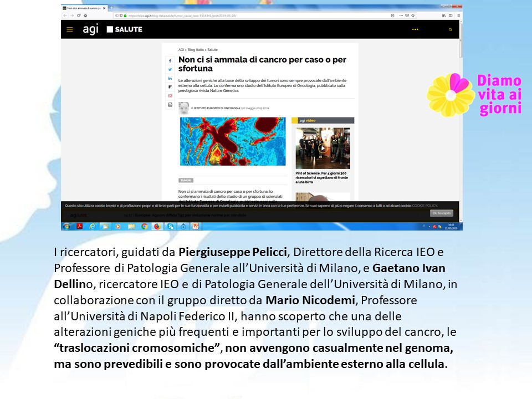Click the taskbar clock showing 16:55
Image resolution: width=532 pixels, height=399 pixels.
[451, 227]
